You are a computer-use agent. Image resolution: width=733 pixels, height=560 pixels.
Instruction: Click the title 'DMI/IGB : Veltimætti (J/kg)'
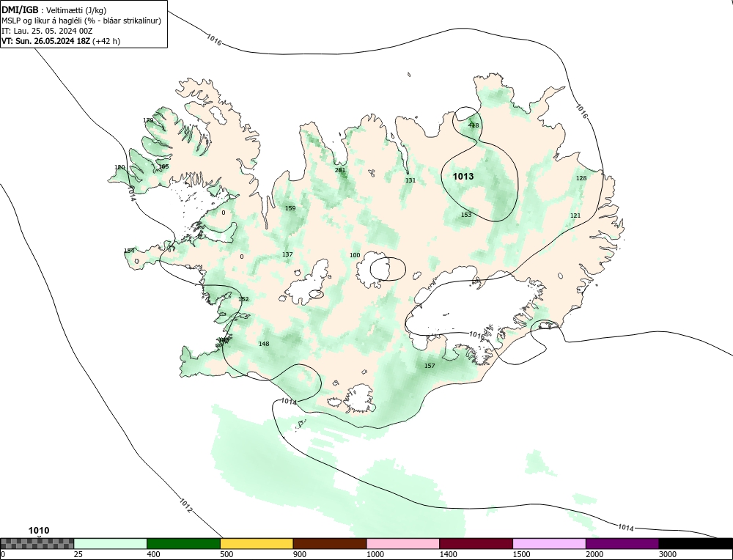(54, 10)
